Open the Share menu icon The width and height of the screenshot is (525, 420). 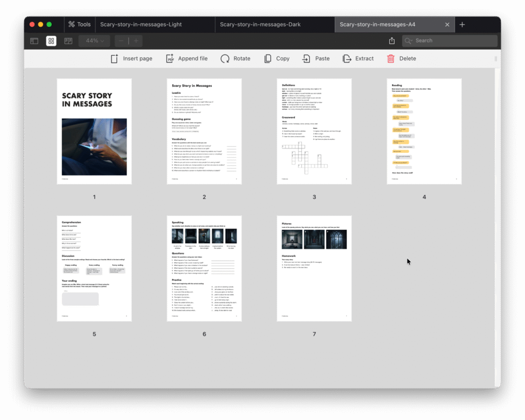[392, 41]
